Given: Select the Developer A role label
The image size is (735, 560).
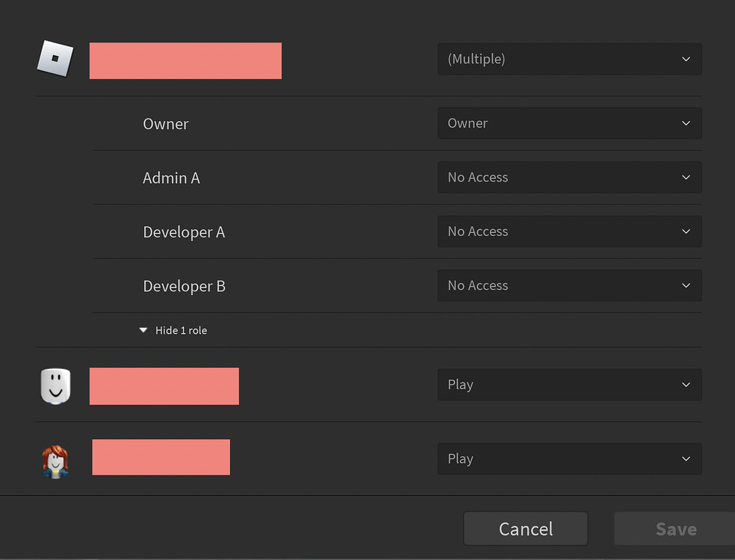Looking at the screenshot, I should click(x=184, y=232).
